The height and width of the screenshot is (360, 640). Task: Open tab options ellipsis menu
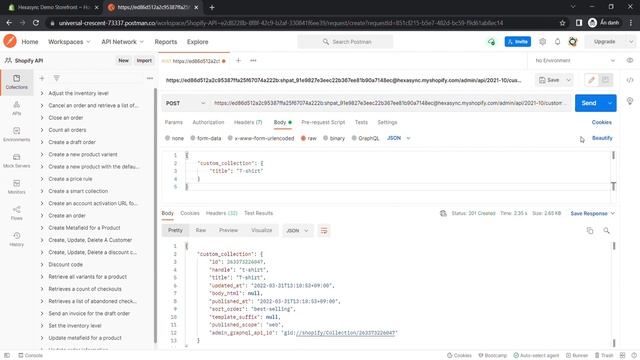(253, 60)
